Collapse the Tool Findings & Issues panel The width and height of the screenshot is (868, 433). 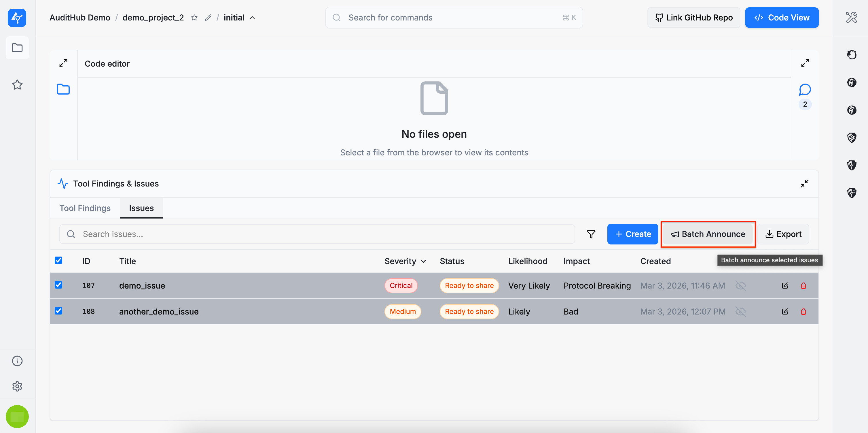point(804,183)
